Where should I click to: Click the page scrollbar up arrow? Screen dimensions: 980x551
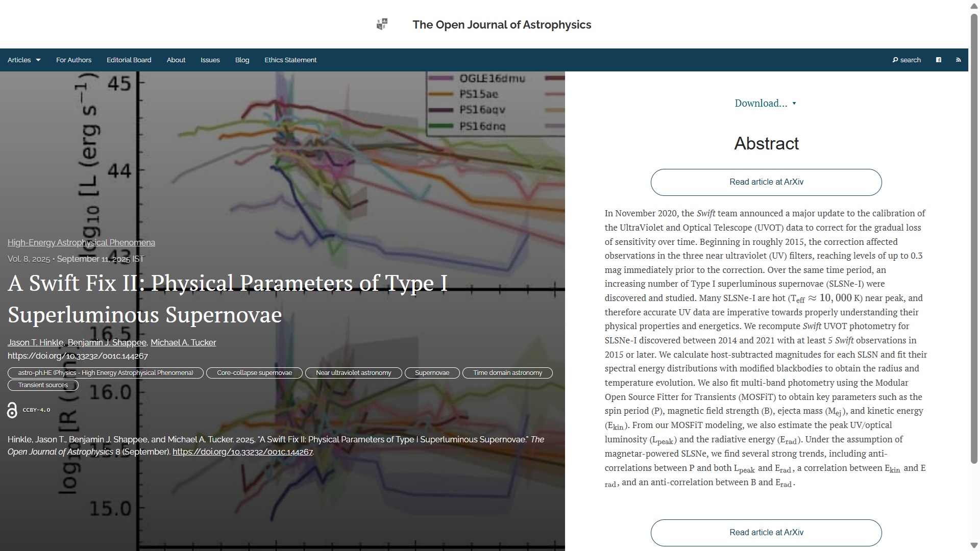[974, 5]
